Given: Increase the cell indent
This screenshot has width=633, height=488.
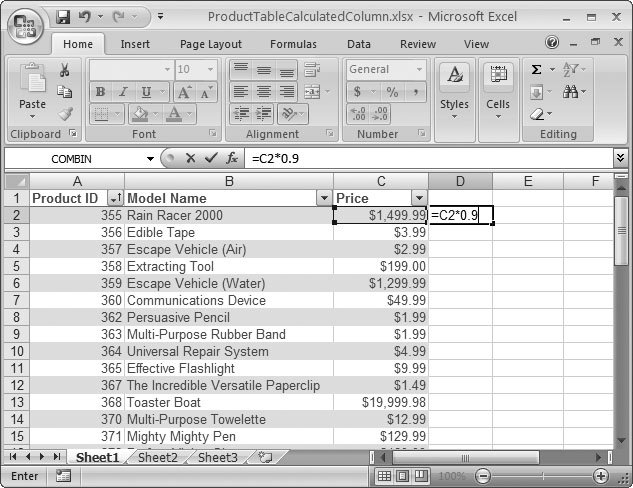Looking at the screenshot, I should tap(264, 114).
